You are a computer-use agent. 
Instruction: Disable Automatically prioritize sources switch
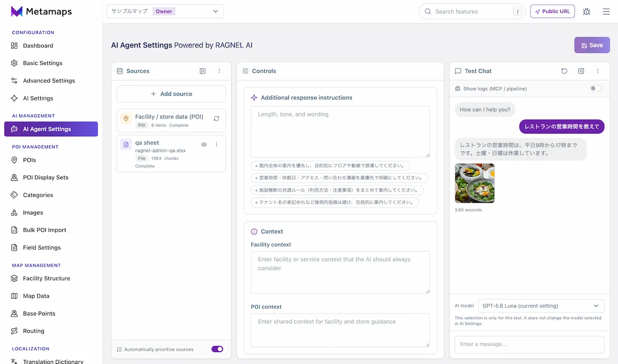[x=217, y=349]
